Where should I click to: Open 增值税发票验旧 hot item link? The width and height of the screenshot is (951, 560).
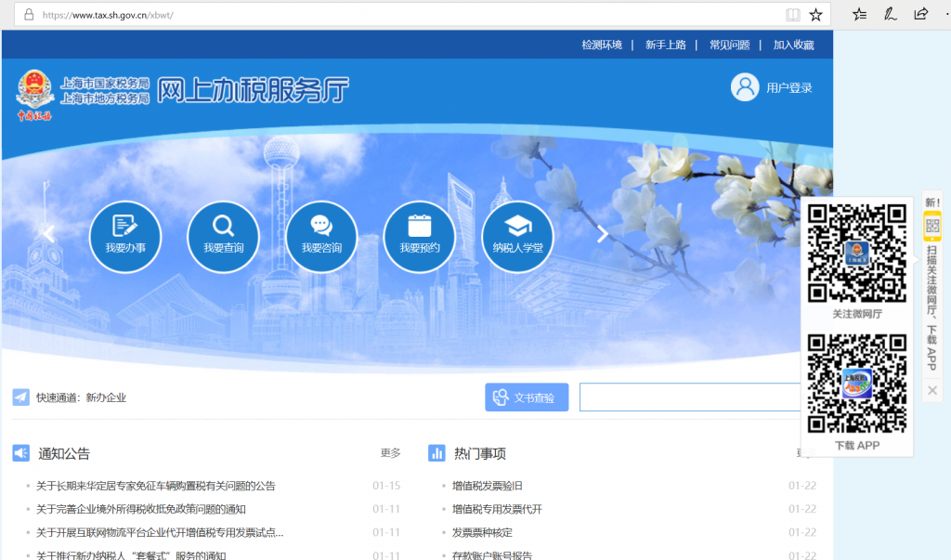tap(487, 486)
